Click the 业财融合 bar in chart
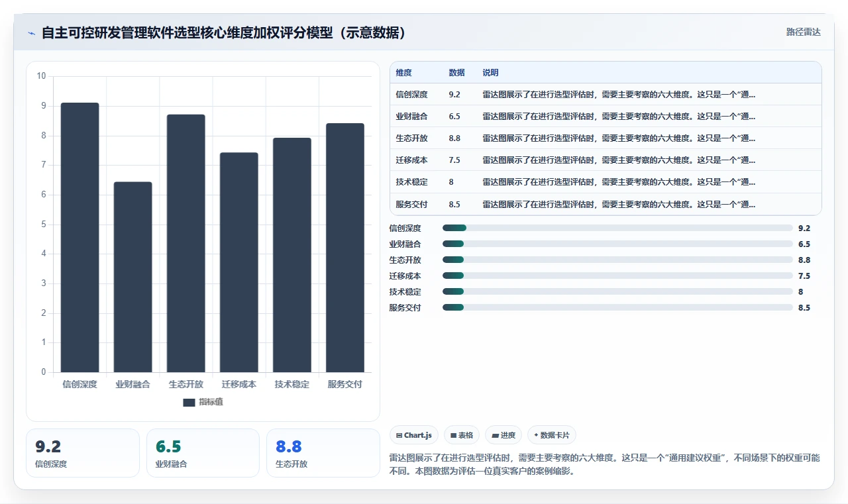 point(133,277)
